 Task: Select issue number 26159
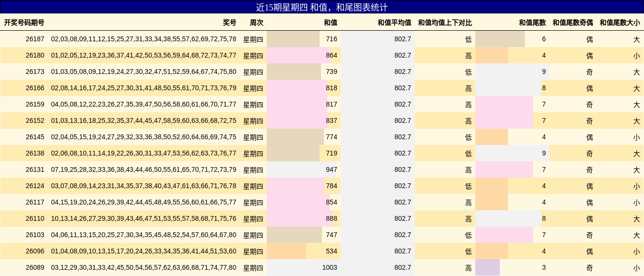35,104
